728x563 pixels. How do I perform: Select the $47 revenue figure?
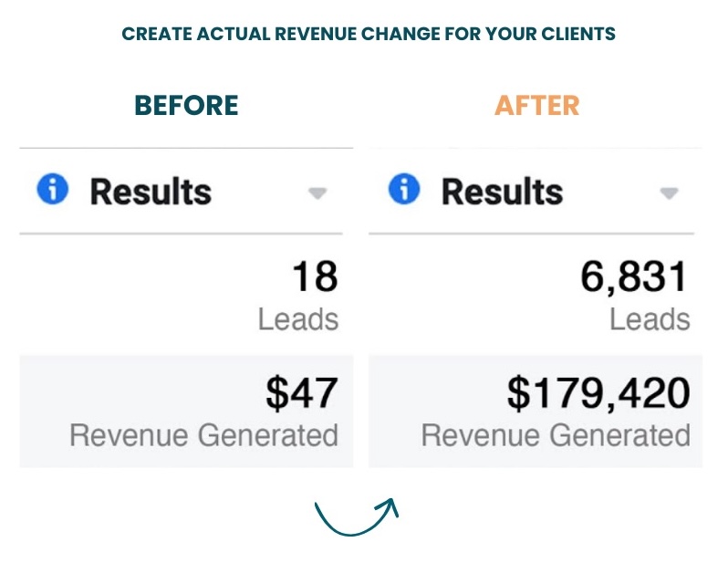(x=302, y=392)
